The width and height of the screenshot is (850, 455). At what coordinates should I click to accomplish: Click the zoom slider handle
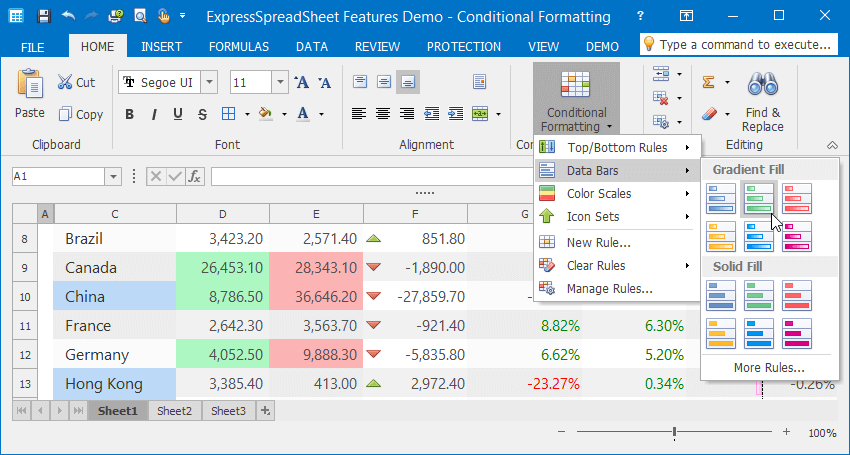675,432
